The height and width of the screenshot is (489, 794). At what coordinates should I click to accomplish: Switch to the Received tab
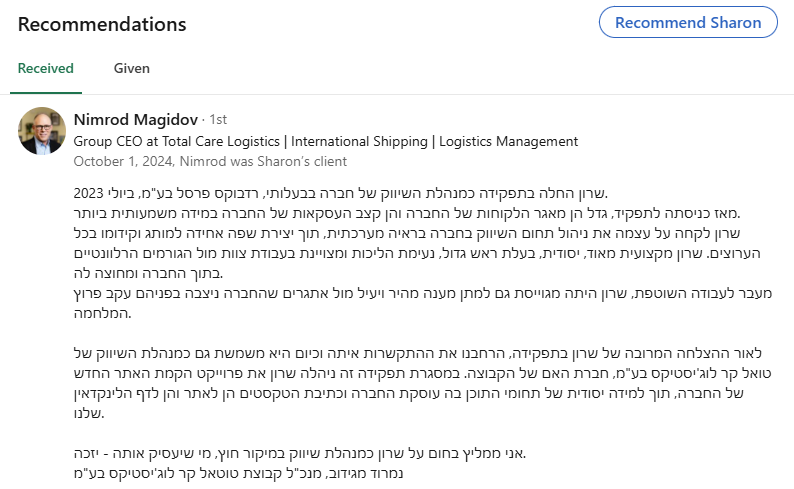(46, 68)
